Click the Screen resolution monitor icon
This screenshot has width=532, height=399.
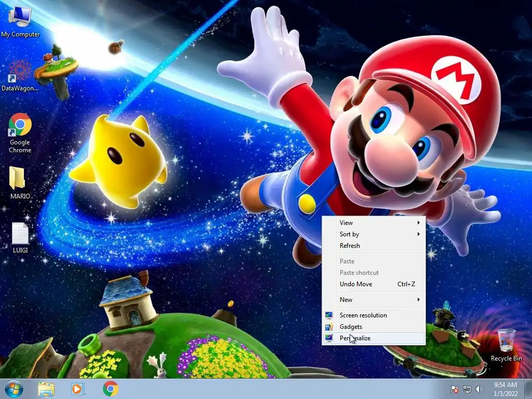click(x=329, y=315)
